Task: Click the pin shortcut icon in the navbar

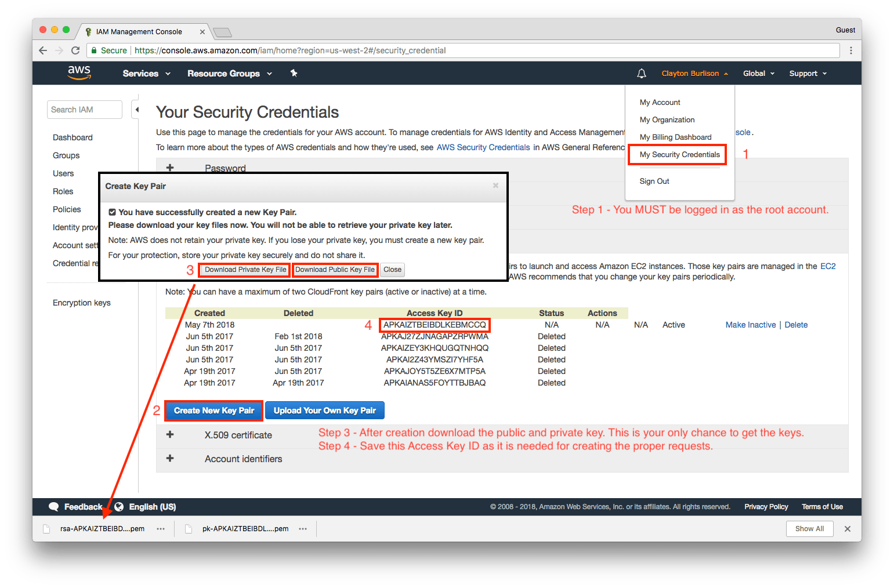Action: point(294,73)
